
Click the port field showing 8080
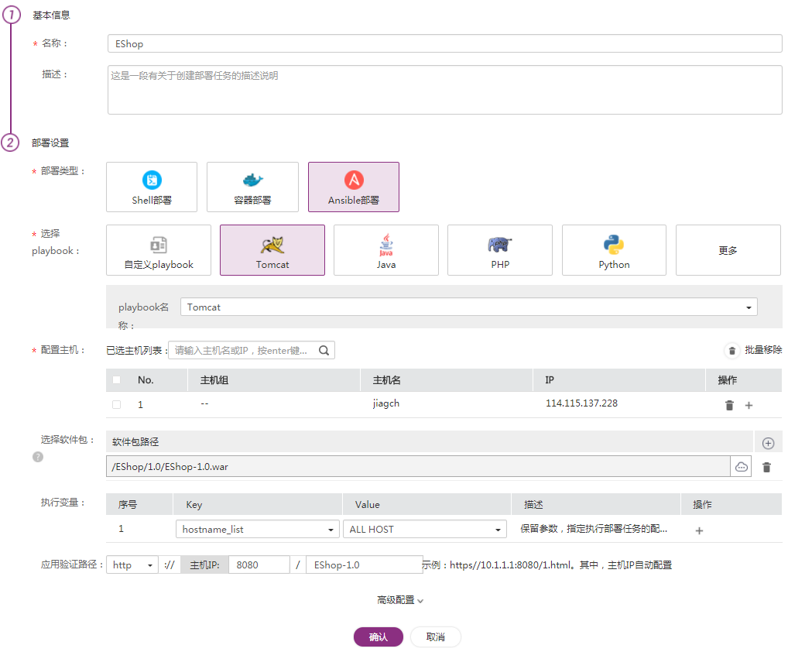point(259,564)
